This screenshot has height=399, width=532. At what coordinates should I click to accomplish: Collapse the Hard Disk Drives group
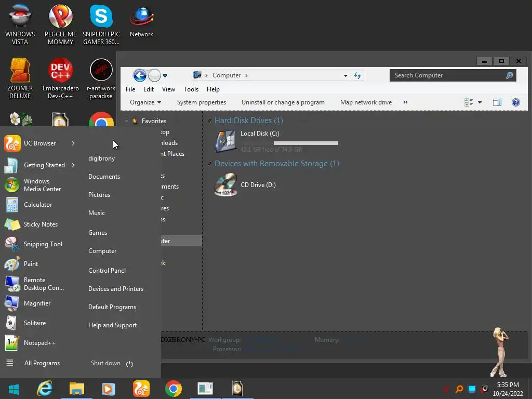(210, 120)
